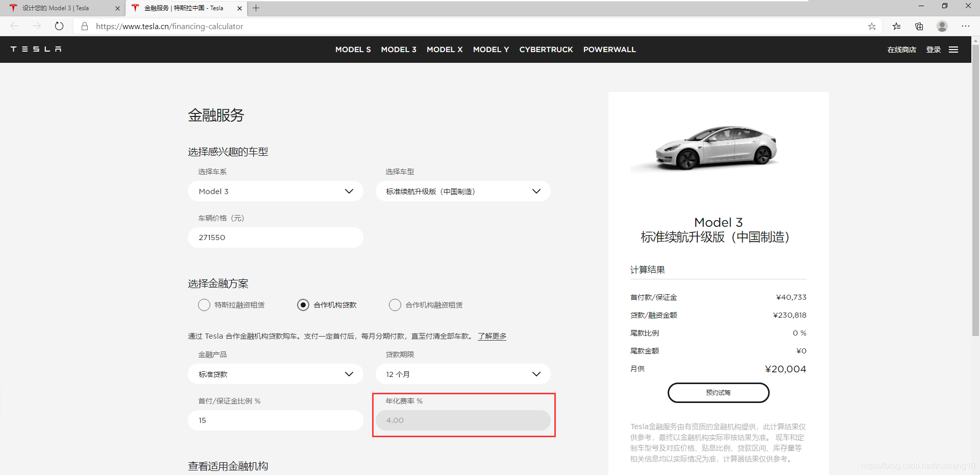Click the disabled 年化费率 field showing 4.00
This screenshot has width=980, height=475.
tap(463, 420)
